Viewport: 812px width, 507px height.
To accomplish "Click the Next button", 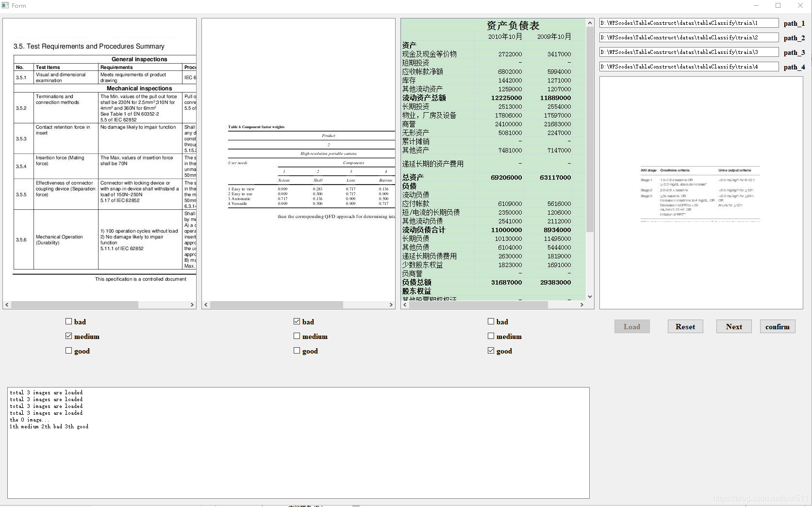I will pos(733,326).
